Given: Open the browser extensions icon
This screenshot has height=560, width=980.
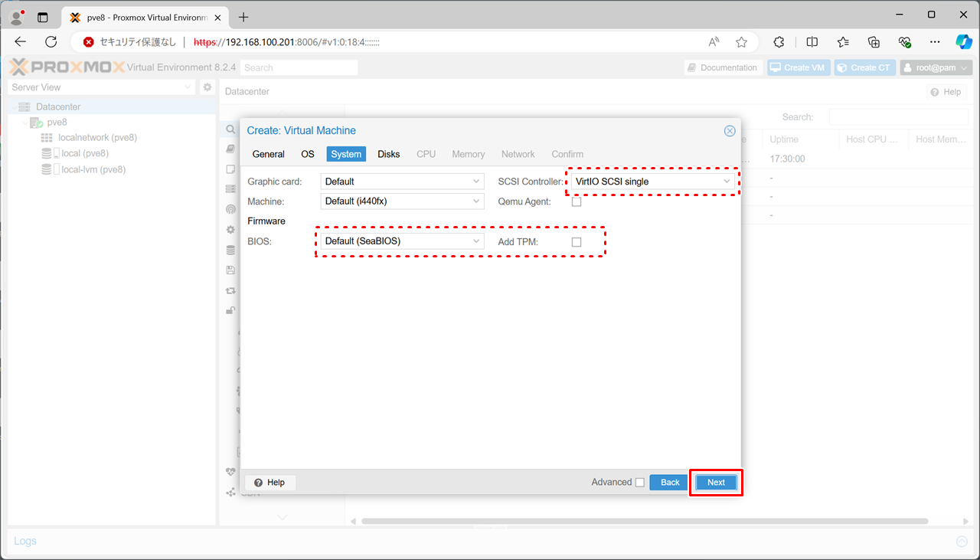Looking at the screenshot, I should (779, 42).
